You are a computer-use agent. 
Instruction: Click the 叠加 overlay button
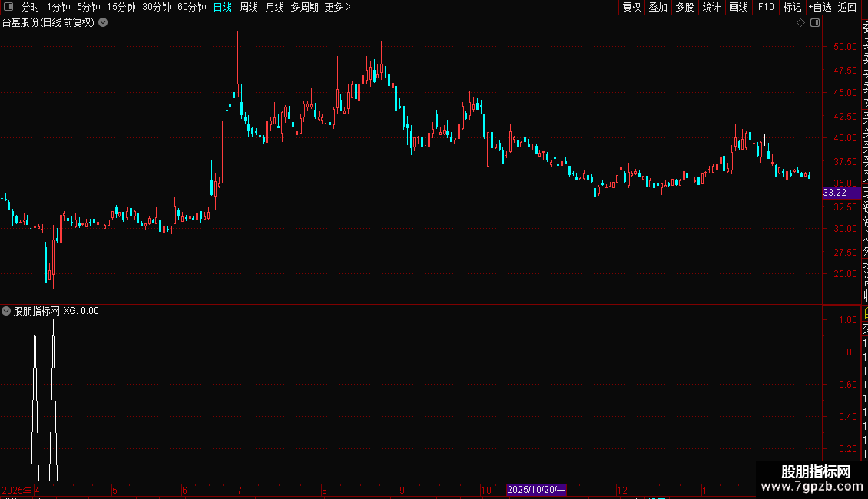658,7
